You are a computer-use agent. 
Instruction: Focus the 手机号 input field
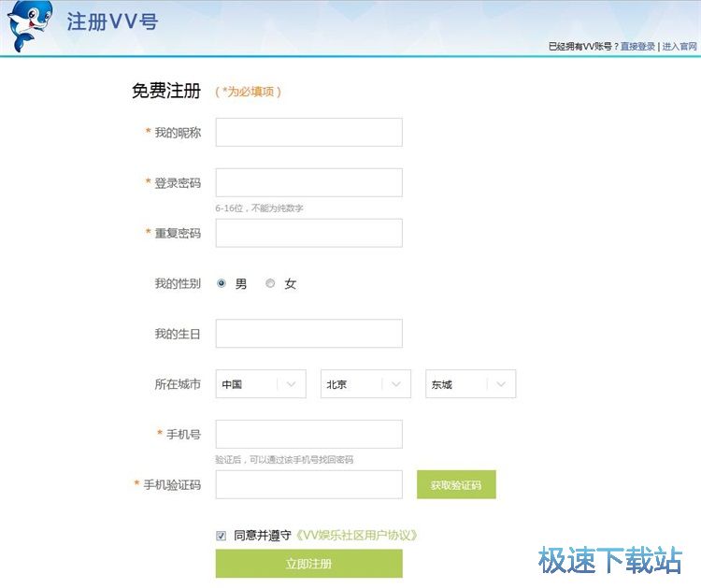click(309, 434)
